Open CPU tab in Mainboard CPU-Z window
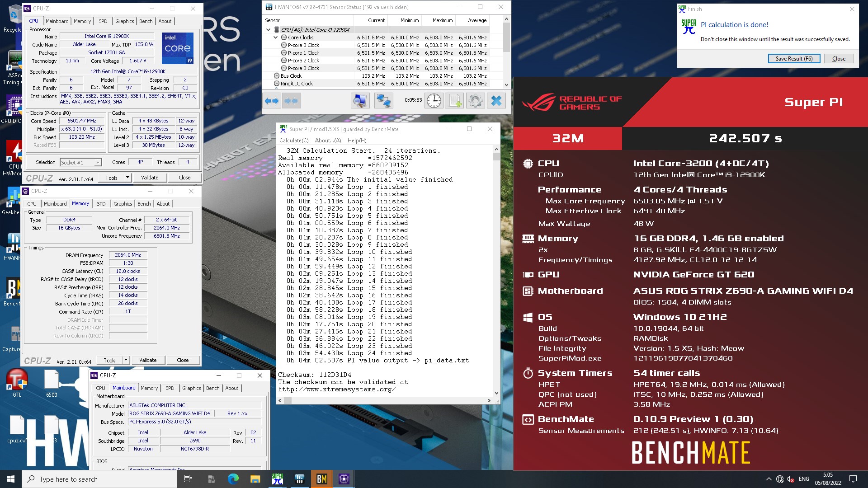 click(x=100, y=388)
